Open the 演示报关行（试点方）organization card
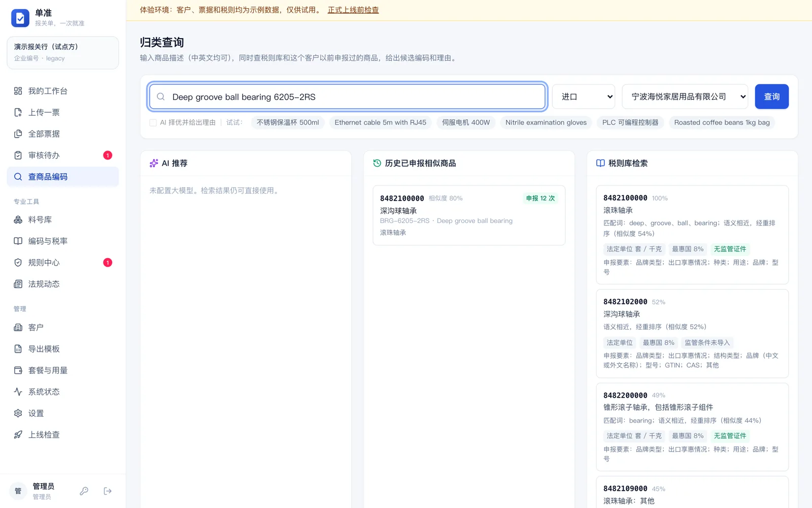The image size is (812, 508). [x=63, y=52]
